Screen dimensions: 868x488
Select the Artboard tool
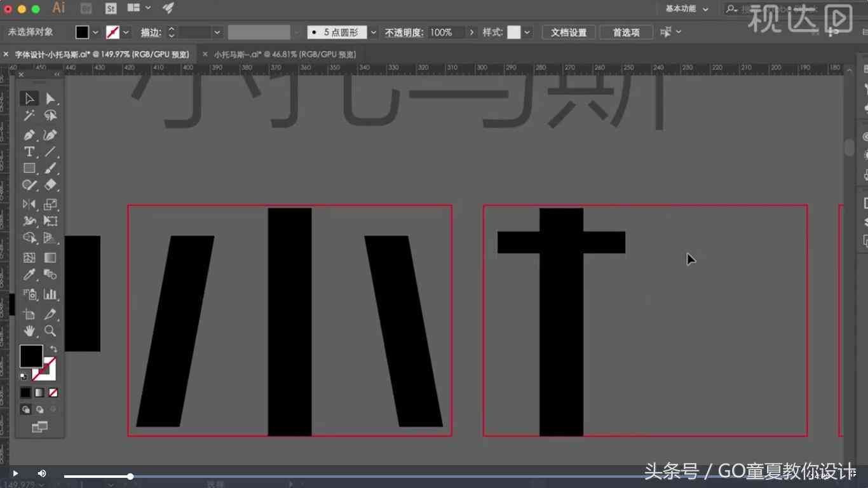click(x=29, y=314)
